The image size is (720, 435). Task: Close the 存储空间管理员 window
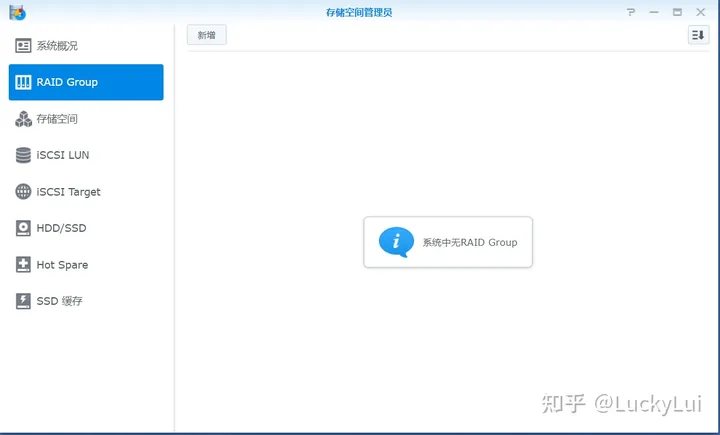pos(700,12)
